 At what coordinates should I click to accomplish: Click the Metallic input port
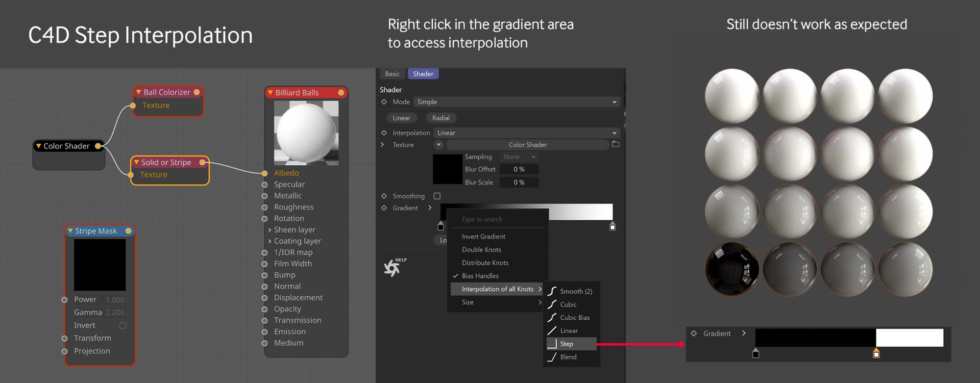(x=265, y=196)
